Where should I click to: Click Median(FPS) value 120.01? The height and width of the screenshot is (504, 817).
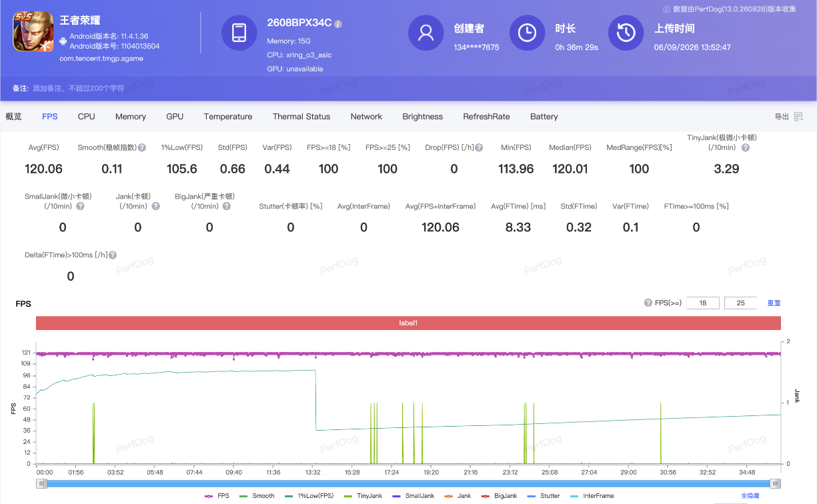click(x=570, y=169)
